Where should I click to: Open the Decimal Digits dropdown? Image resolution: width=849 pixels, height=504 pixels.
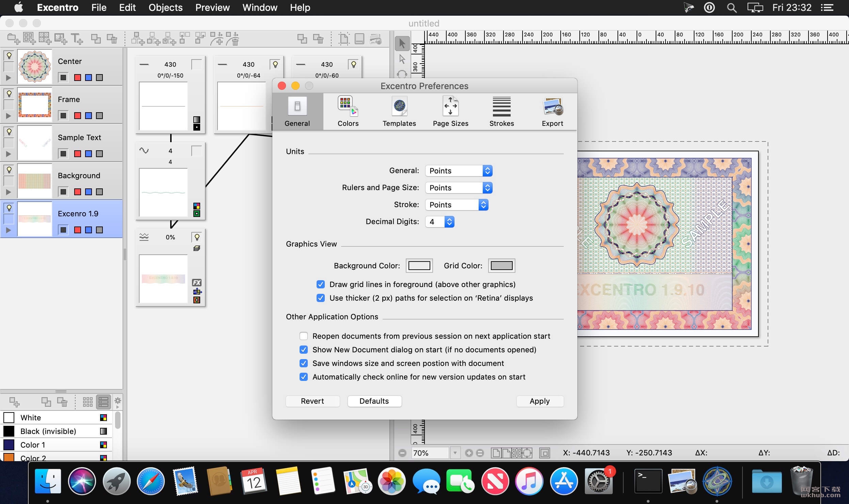[x=439, y=222]
